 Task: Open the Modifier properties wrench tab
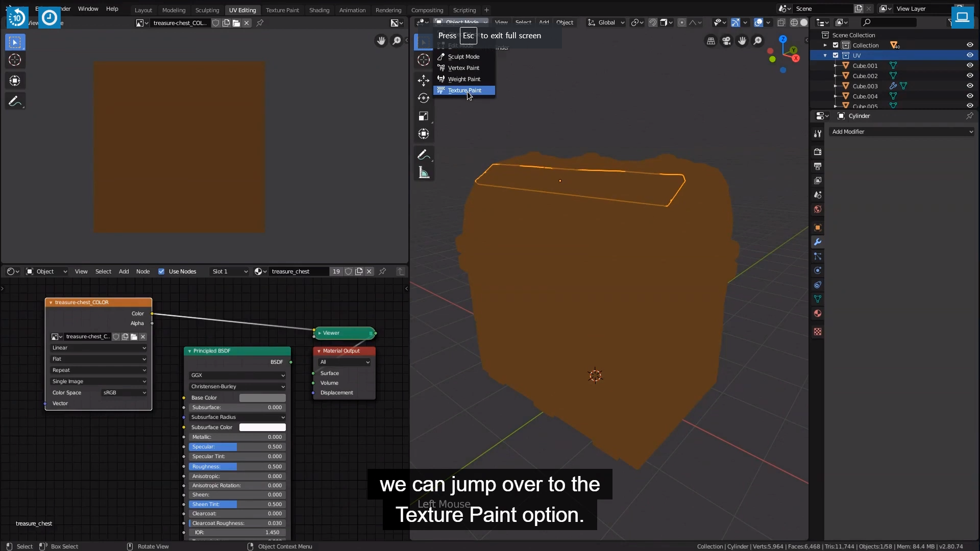click(818, 242)
